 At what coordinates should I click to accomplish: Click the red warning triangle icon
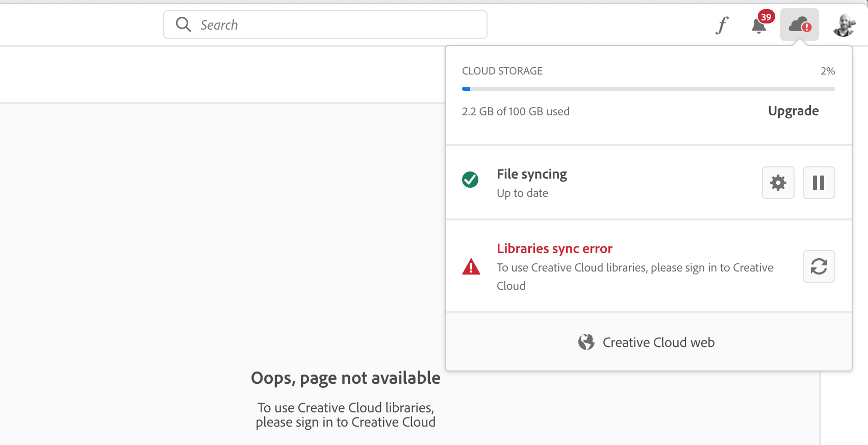pos(471,267)
